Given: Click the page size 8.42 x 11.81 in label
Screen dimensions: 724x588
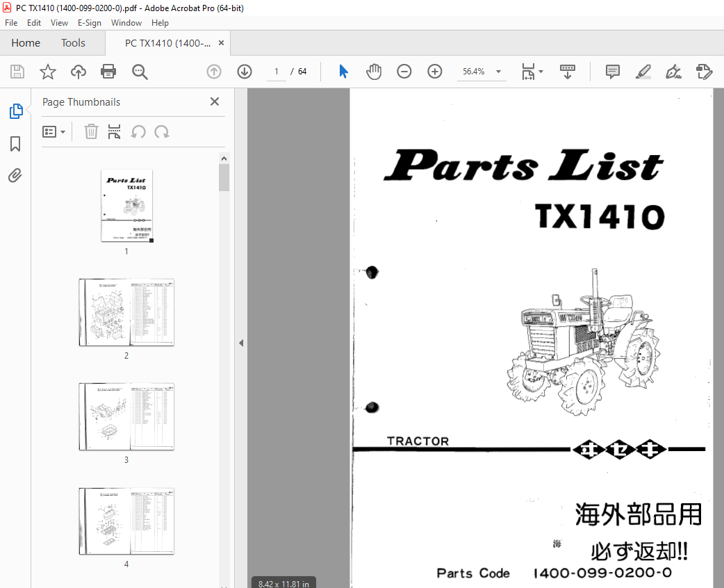Looking at the screenshot, I should (283, 584).
